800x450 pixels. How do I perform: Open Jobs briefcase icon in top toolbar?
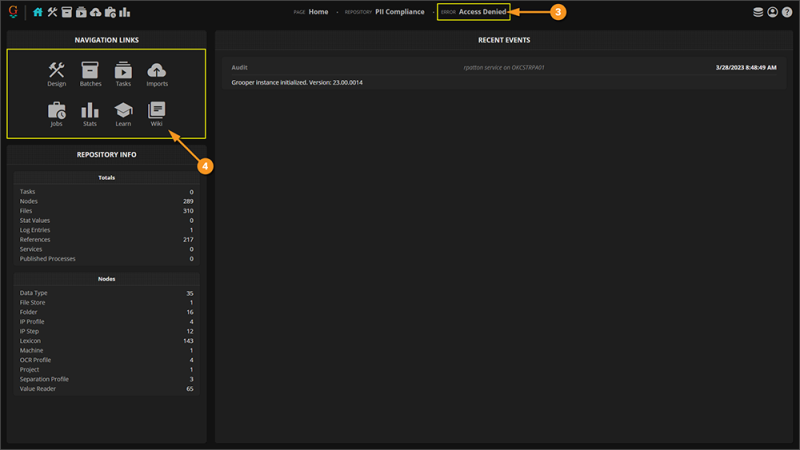pyautogui.click(x=110, y=12)
